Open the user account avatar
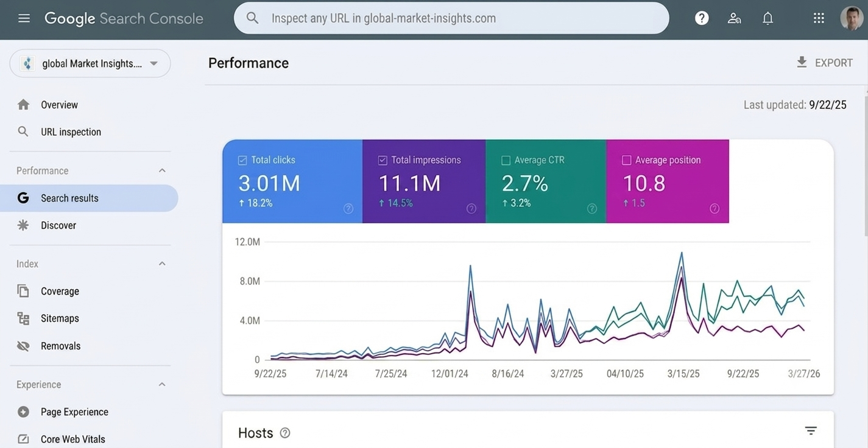 (851, 18)
